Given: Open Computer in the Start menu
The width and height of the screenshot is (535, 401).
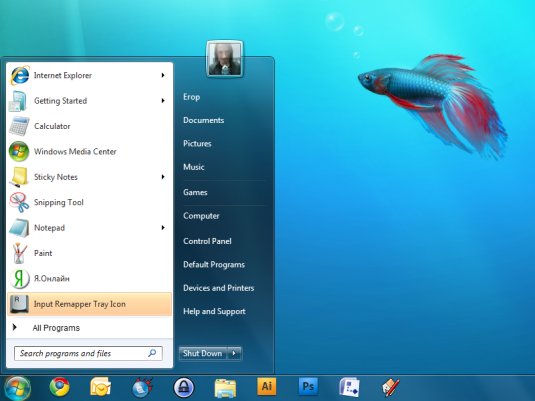Looking at the screenshot, I should 201,216.
